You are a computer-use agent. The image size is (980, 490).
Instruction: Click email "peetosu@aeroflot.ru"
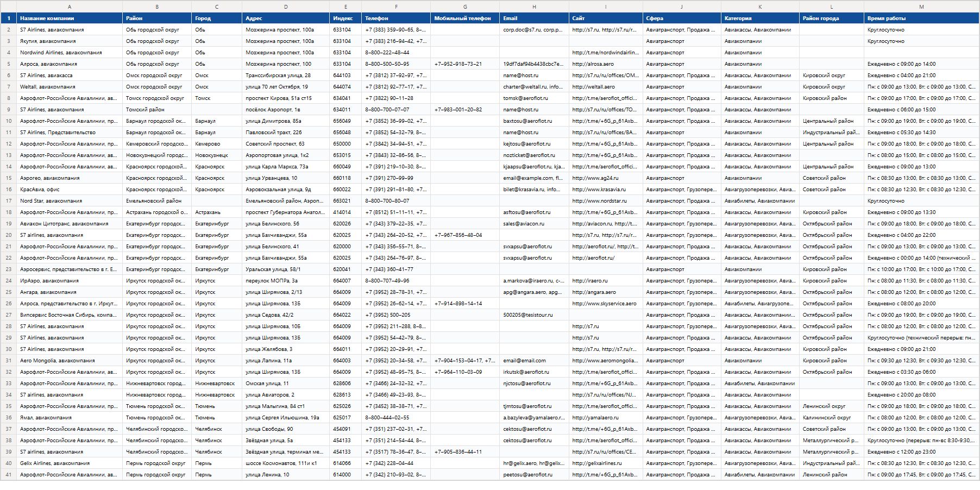pos(534,475)
